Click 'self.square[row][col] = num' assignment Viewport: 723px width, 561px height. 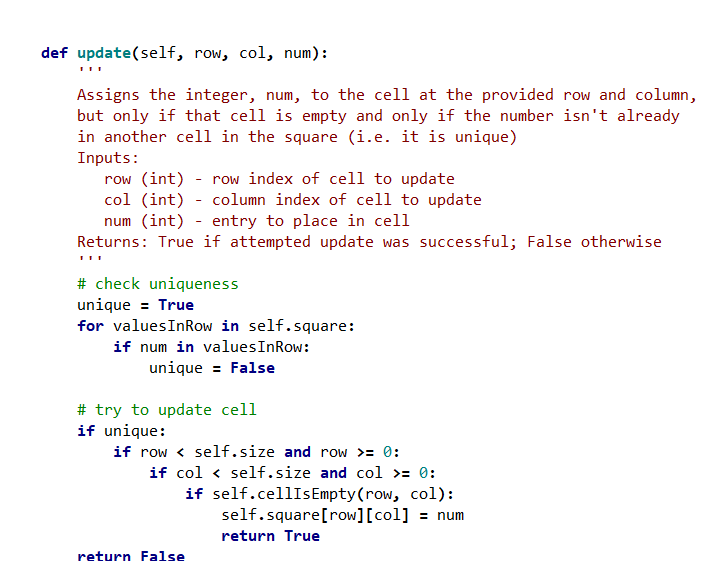(343, 515)
